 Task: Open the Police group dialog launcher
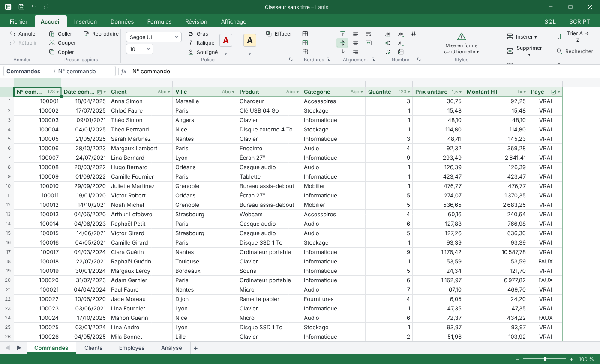tap(291, 60)
